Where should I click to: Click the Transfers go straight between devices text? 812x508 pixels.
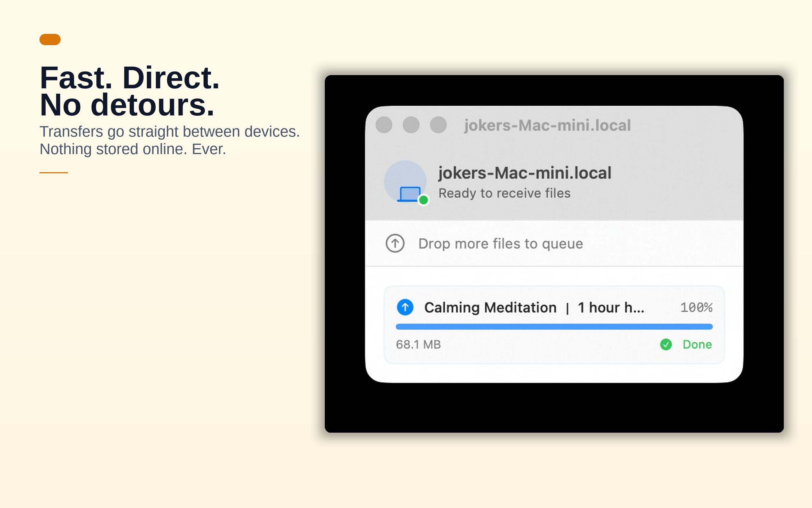pyautogui.click(x=169, y=132)
